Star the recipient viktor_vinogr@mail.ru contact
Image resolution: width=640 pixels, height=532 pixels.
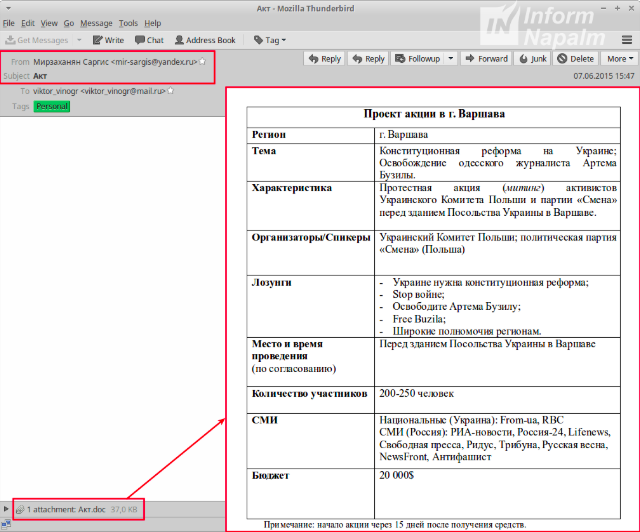171,91
